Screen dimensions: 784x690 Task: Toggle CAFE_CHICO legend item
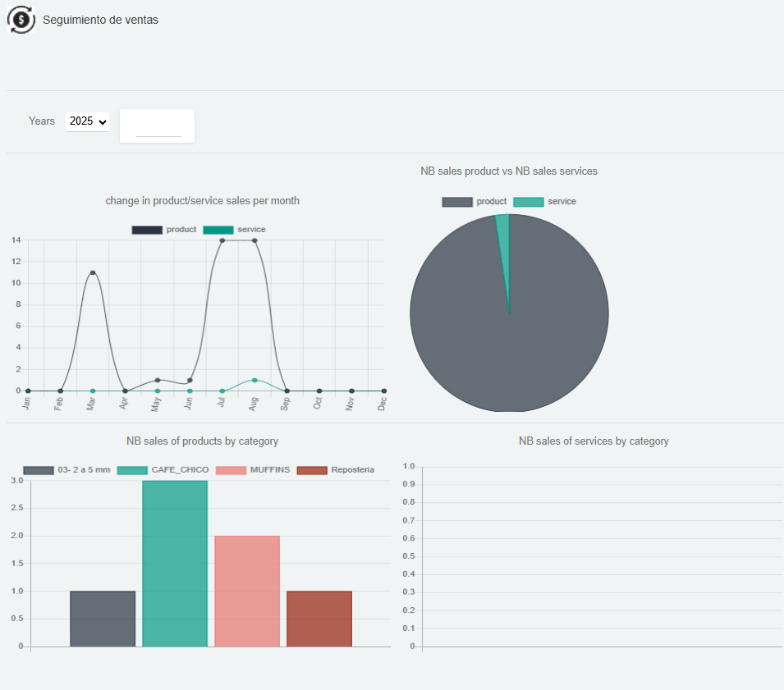pyautogui.click(x=163, y=470)
